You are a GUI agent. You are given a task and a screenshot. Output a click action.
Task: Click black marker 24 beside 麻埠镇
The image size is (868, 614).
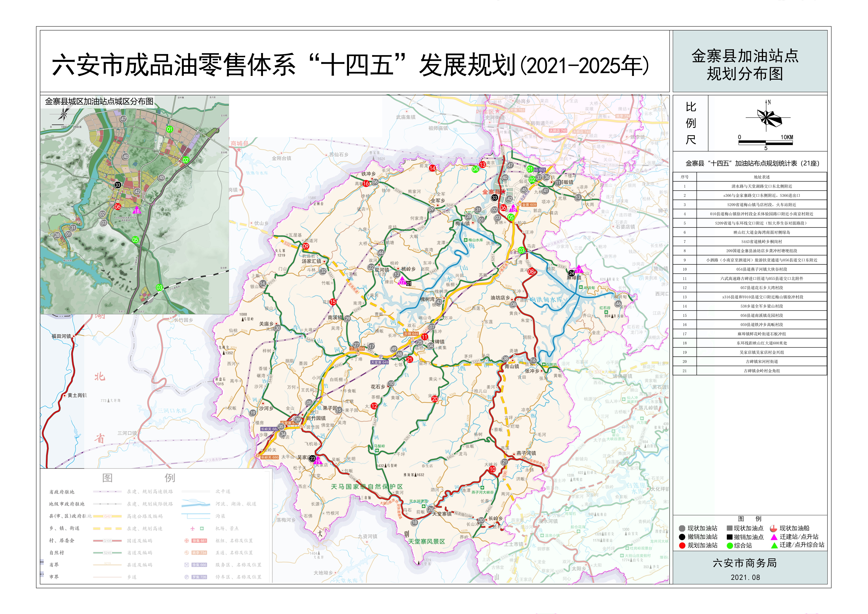(x=572, y=273)
